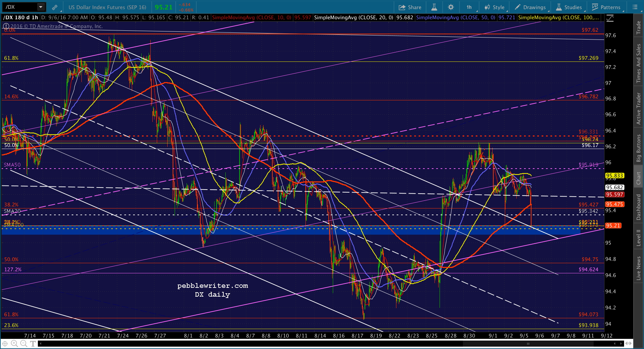Click the $96.17 level label
644x349 pixels.
pyautogui.click(x=590, y=145)
